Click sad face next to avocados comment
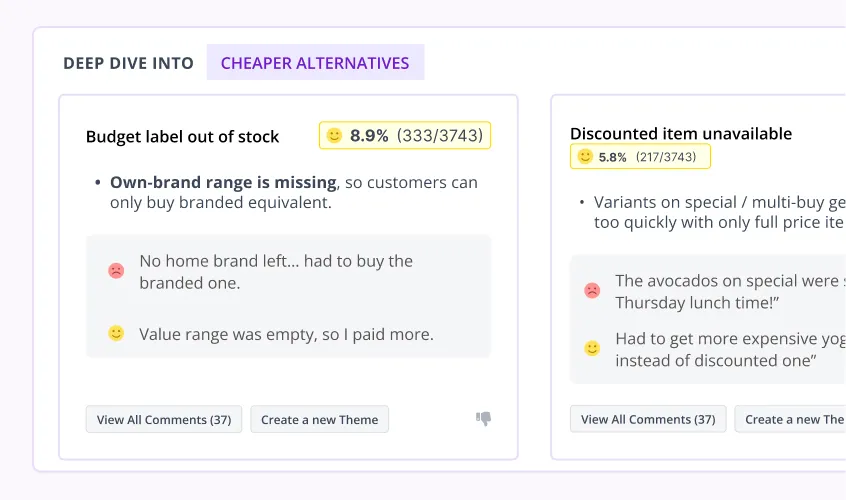The height and width of the screenshot is (500, 846). pyautogui.click(x=592, y=290)
